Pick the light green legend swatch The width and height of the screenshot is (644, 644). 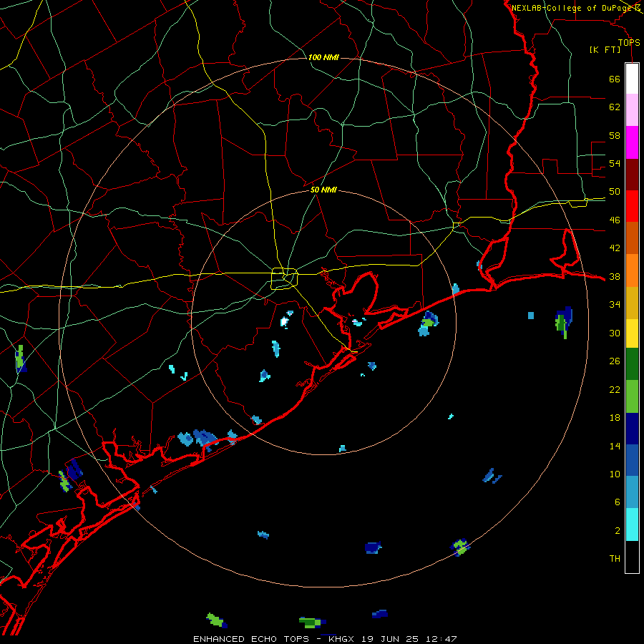pos(632,396)
